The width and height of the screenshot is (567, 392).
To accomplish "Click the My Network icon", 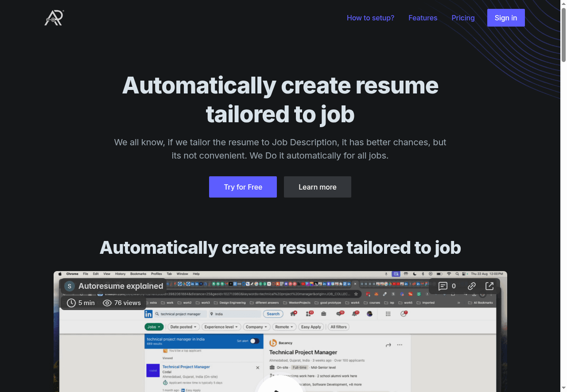I will click(308, 314).
